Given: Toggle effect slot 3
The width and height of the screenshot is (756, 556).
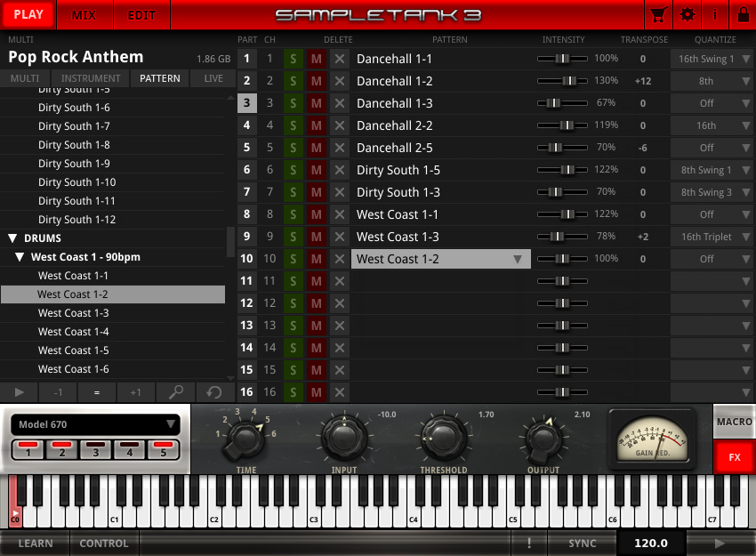Looking at the screenshot, I should 95,449.
